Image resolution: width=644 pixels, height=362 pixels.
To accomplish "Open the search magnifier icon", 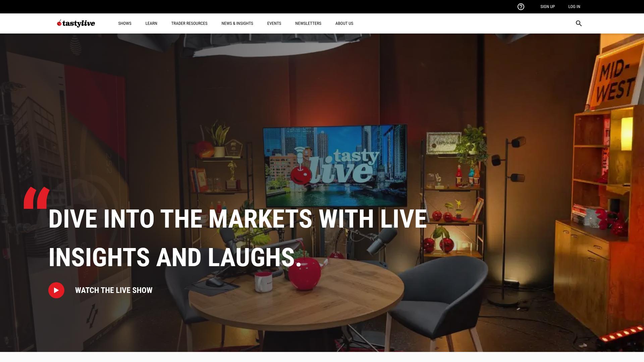I will (579, 23).
